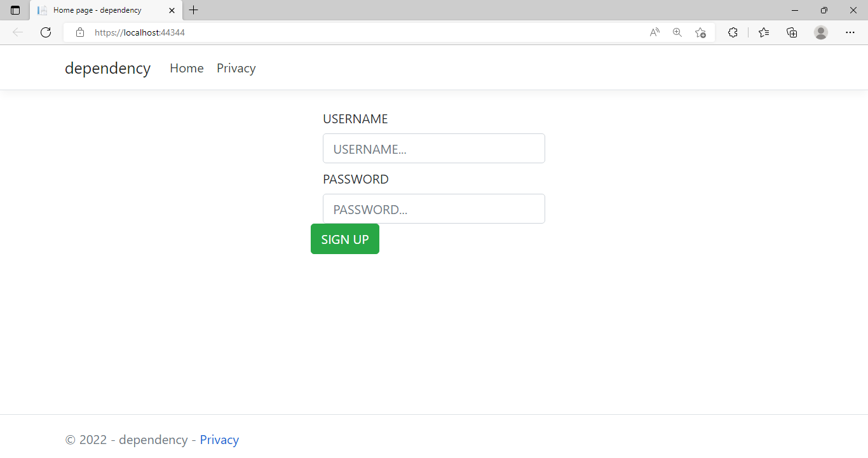Open the browser Extensions menu
This screenshot has width=868, height=458.
click(733, 32)
